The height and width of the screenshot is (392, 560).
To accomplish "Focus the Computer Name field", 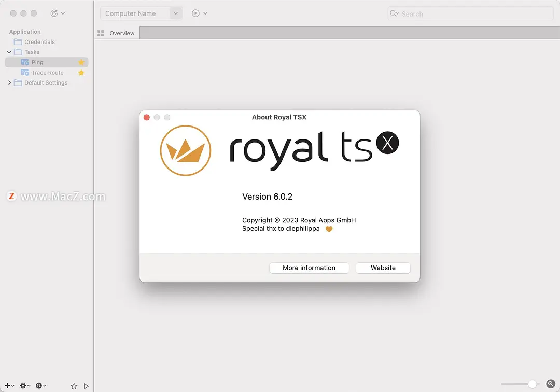I will 135,13.
